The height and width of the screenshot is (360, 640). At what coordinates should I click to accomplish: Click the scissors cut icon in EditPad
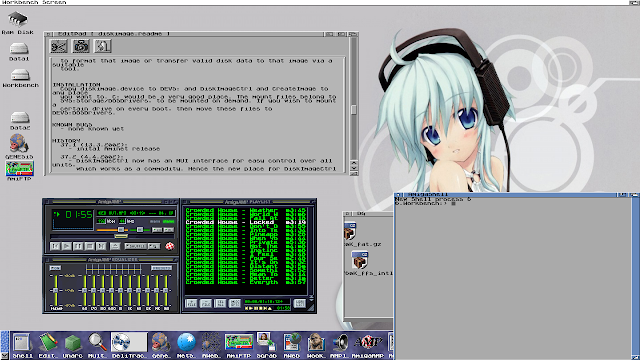(x=59, y=46)
